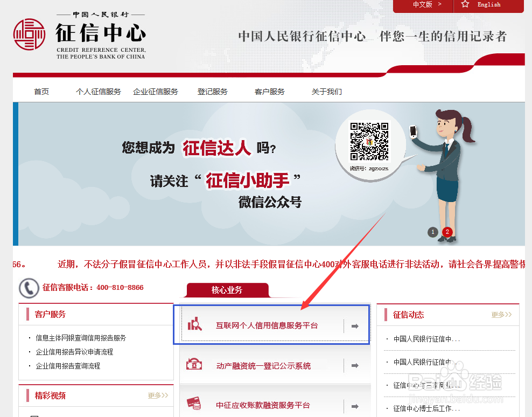Open the 首页 menu item
This screenshot has height=417, width=532.
click(41, 92)
